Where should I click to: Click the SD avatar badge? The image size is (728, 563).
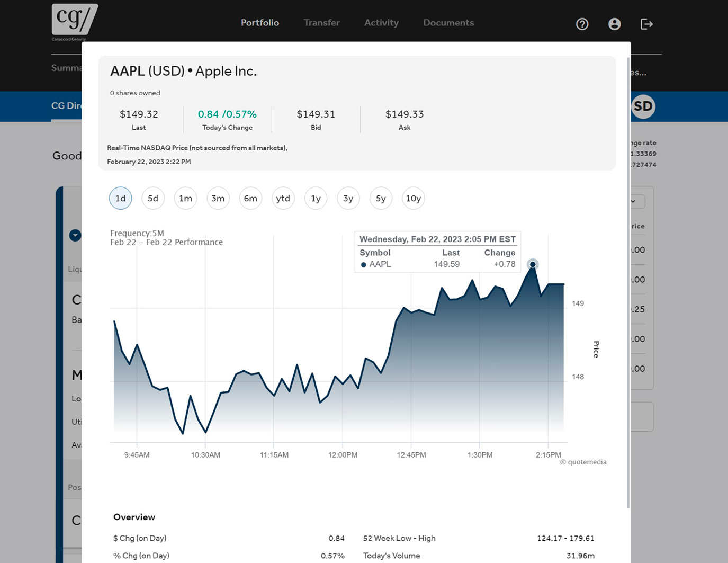(643, 106)
